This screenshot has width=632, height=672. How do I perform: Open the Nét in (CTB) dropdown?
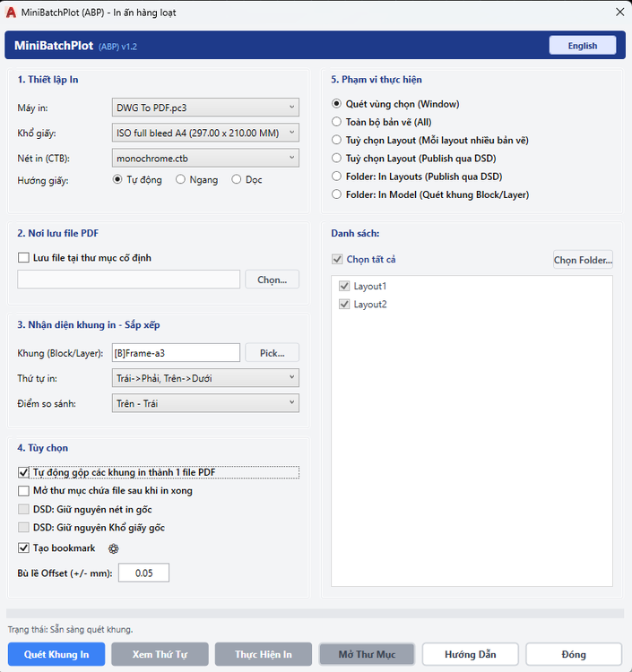tap(205, 158)
